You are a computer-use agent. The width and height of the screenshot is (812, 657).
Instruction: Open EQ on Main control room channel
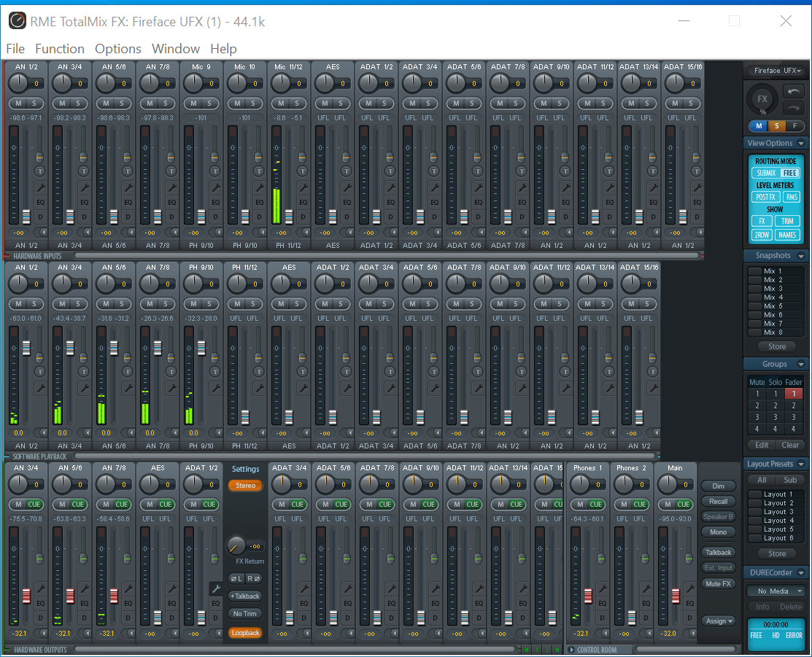689,603
